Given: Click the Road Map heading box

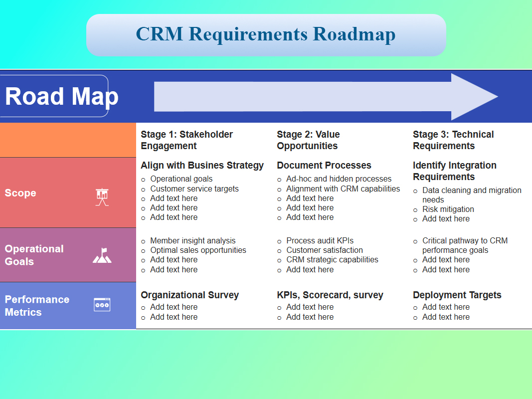Looking at the screenshot, I should (x=54, y=96).
